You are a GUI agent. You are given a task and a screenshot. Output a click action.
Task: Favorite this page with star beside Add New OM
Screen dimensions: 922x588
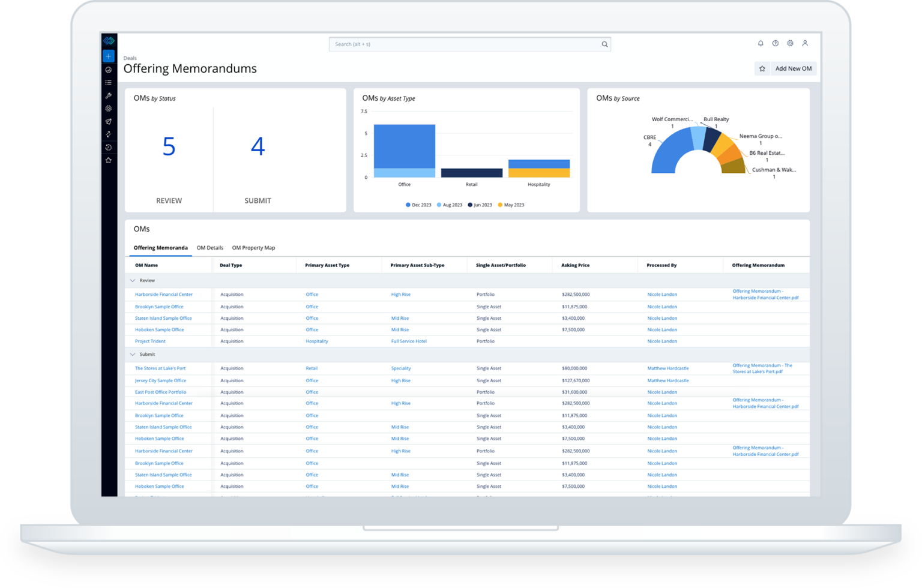(x=762, y=69)
